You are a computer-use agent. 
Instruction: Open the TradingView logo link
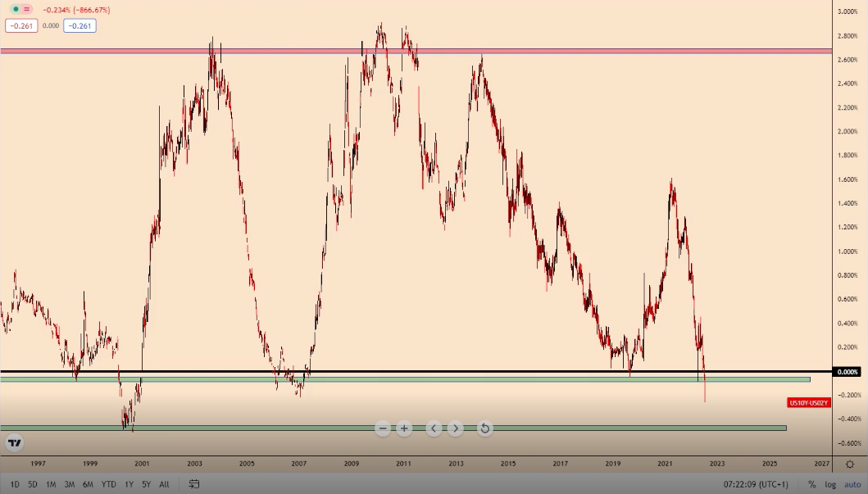coord(14,443)
